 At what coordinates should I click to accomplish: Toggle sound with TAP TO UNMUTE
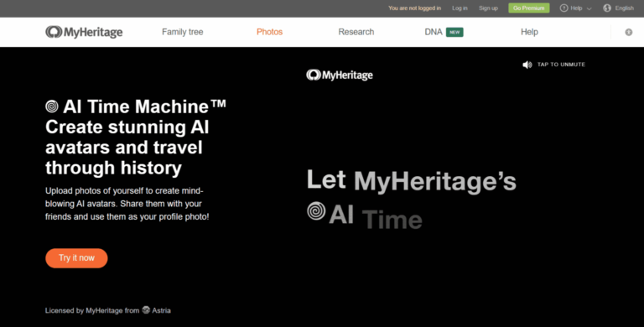point(561,65)
